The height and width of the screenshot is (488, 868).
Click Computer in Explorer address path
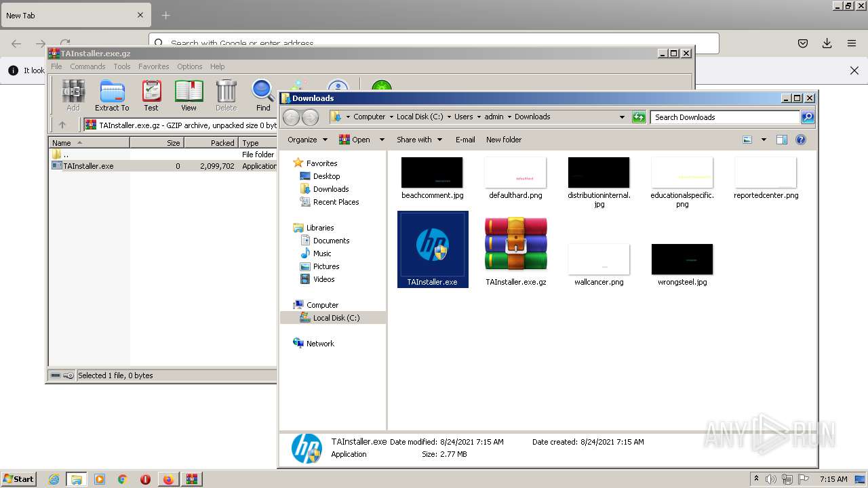click(x=369, y=117)
